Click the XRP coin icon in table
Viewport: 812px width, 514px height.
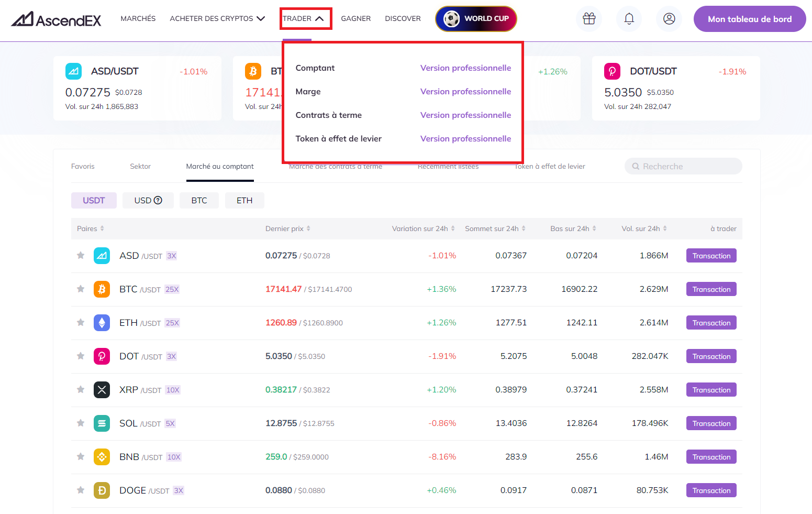click(102, 390)
